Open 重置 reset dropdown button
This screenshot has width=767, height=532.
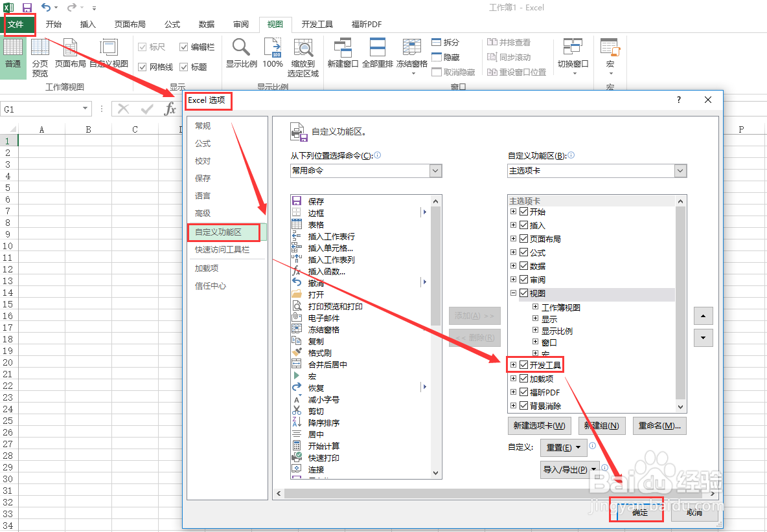click(563, 447)
